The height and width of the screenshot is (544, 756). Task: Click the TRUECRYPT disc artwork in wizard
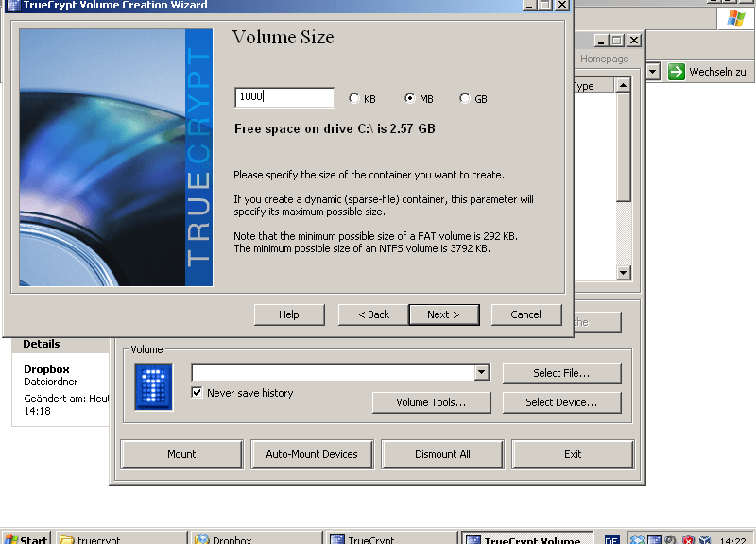(116, 157)
